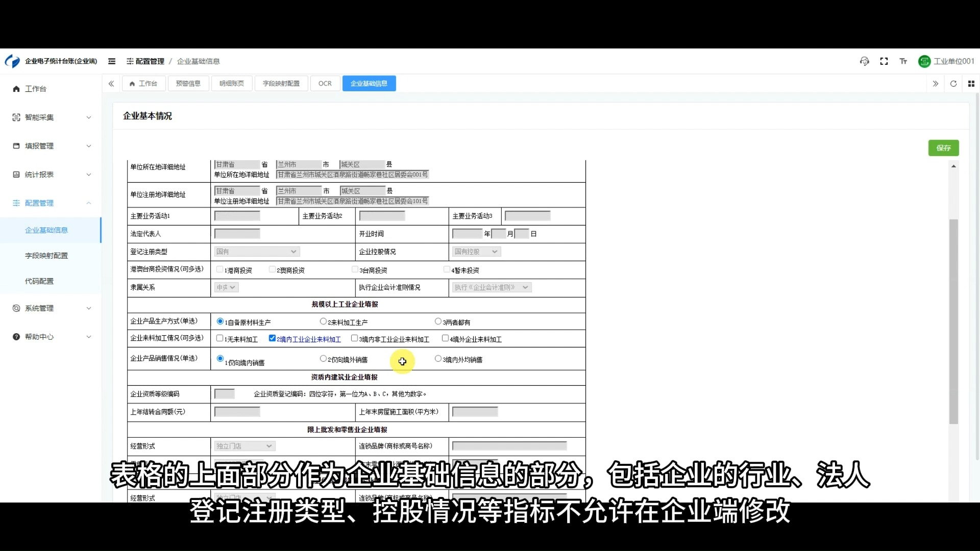Screen dimensions: 980x551
Task: Select 3境内外均销售 radio option
Action: click(438, 359)
